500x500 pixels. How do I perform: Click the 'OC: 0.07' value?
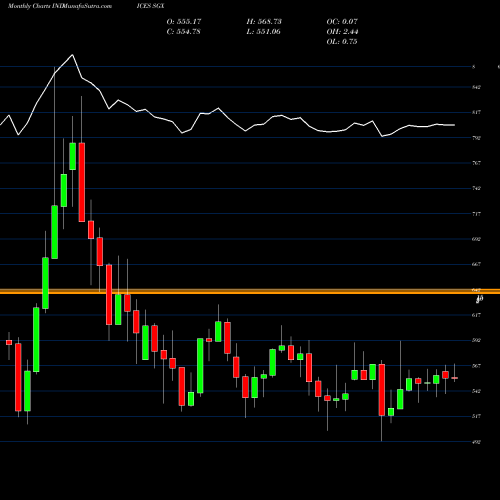click(342, 22)
